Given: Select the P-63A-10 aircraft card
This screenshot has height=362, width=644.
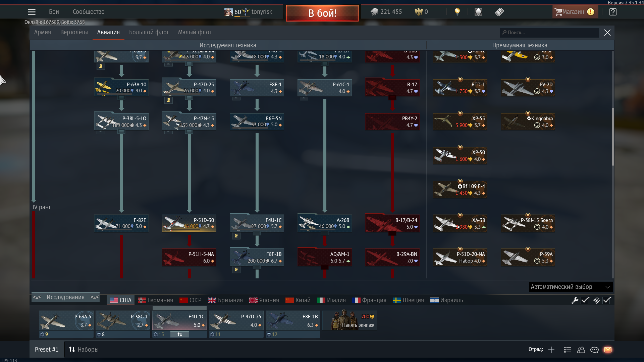Looking at the screenshot, I should (121, 88).
